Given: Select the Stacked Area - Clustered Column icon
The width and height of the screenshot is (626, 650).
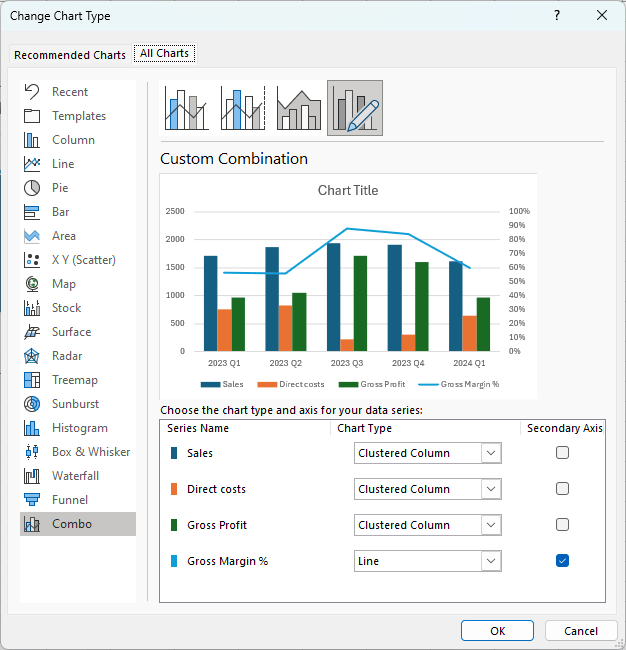Looking at the screenshot, I should (299, 107).
